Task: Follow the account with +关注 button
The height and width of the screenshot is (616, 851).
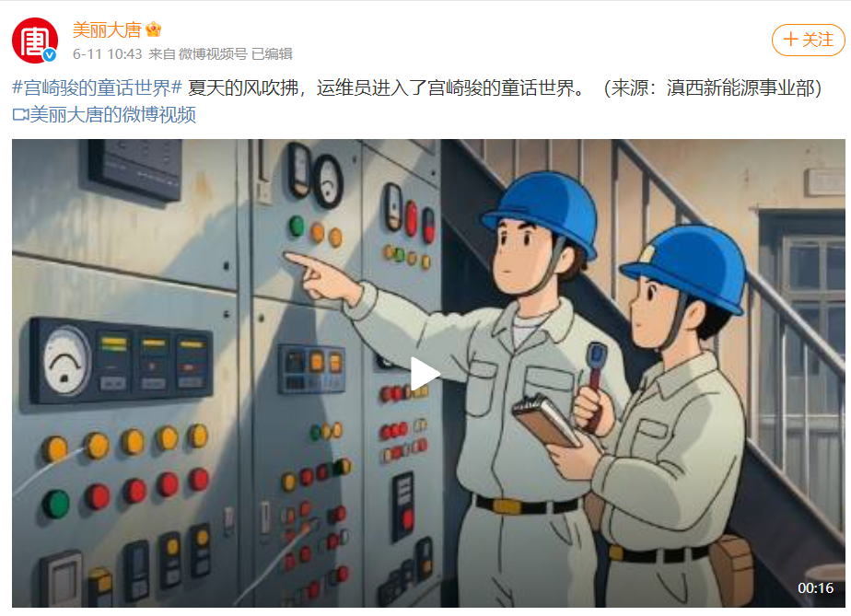Action: [808, 40]
